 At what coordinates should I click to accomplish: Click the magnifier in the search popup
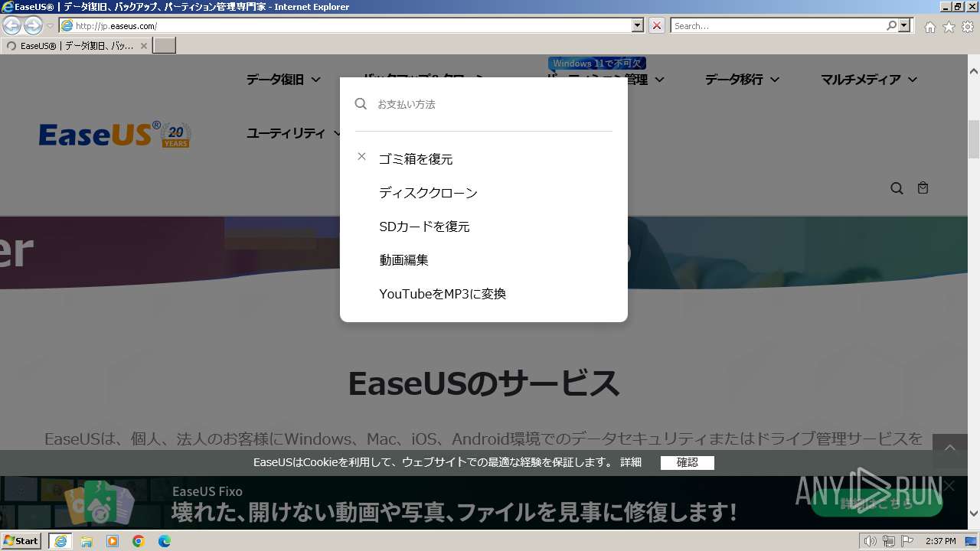pyautogui.click(x=361, y=103)
